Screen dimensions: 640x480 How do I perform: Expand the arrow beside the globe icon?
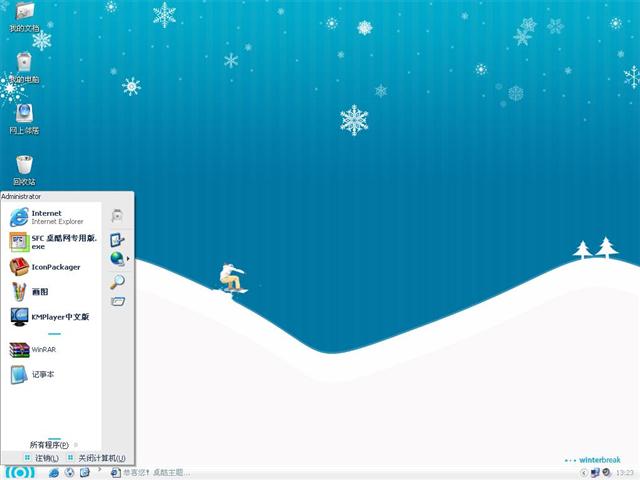[128, 259]
